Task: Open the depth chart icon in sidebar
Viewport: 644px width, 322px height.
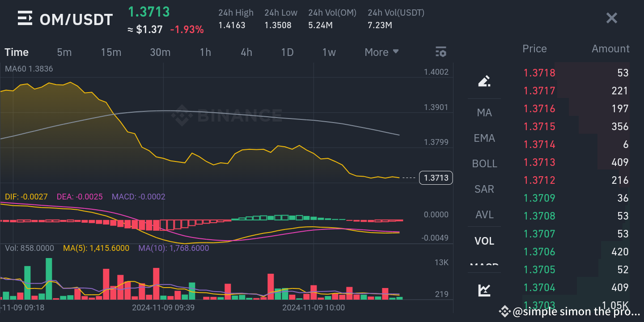Action: [x=484, y=290]
